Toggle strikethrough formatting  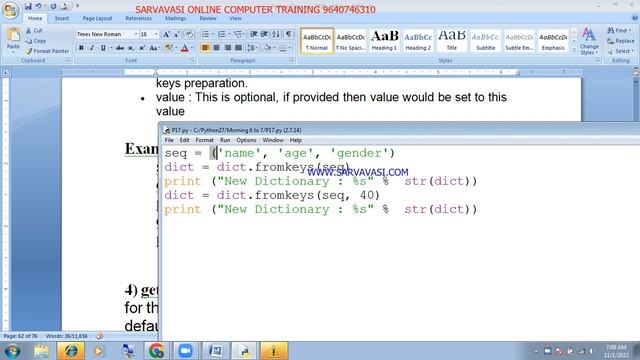(x=120, y=48)
